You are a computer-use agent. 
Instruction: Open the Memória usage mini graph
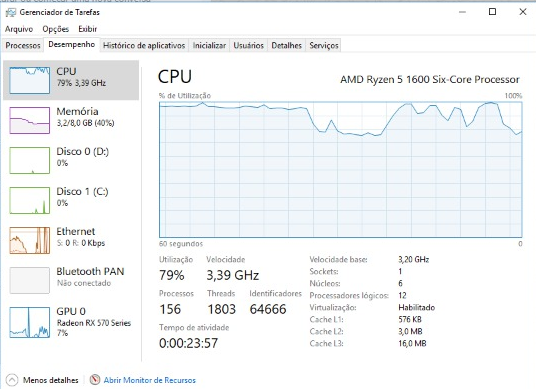[30, 120]
